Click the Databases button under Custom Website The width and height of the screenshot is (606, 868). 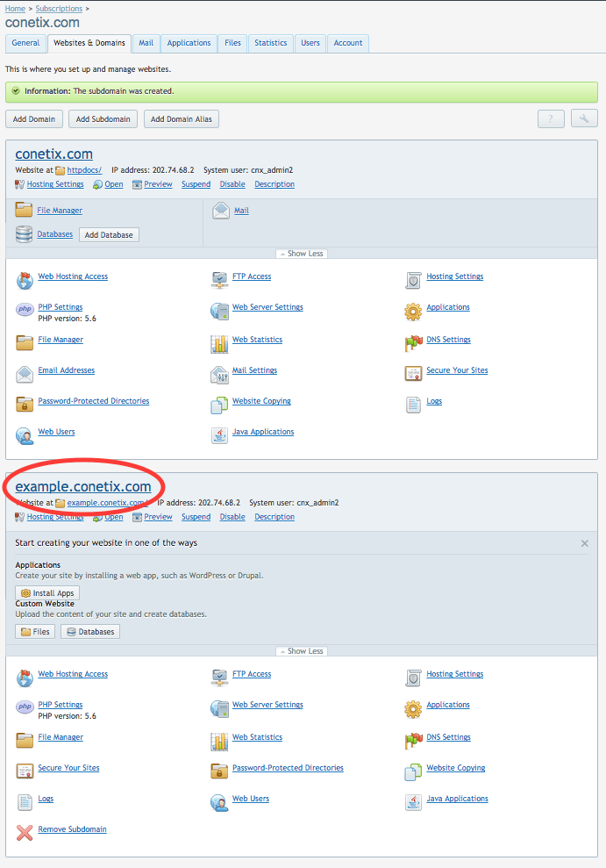[90, 632]
